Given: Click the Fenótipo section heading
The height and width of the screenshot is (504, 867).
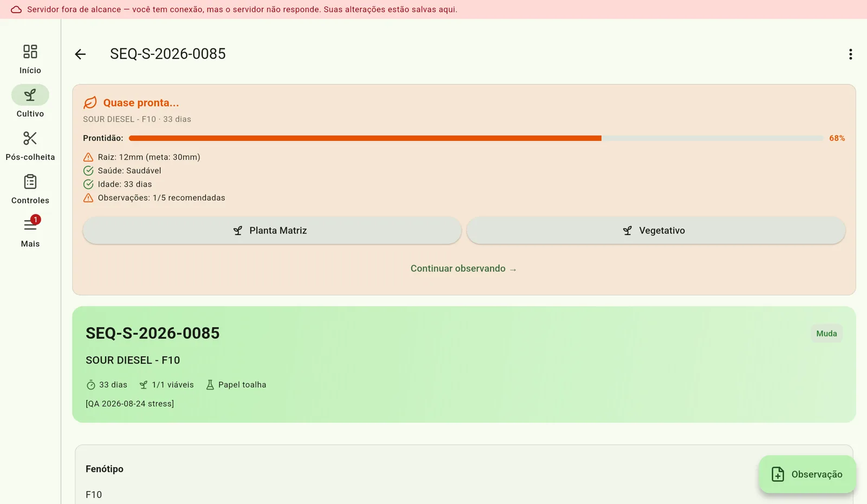Looking at the screenshot, I should coord(105,469).
